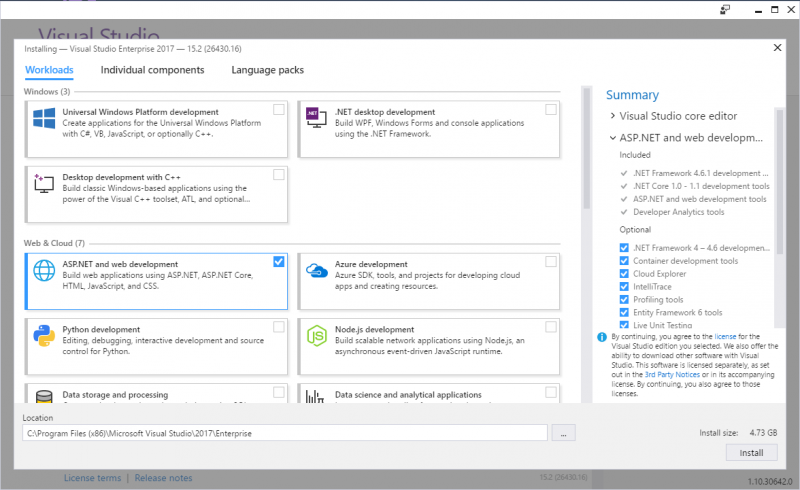
Task: Browse for install location with ... button
Action: (x=563, y=433)
